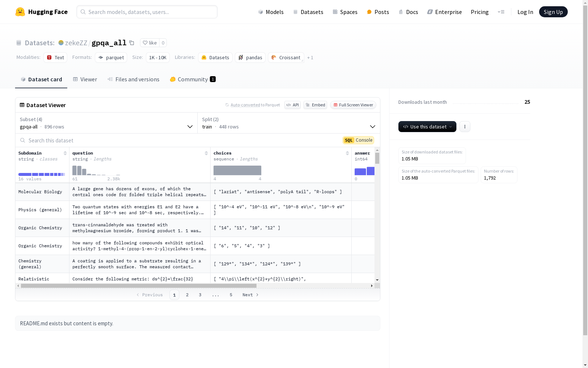Click the Downloads last month graph
588x368 pixels.
485,102
